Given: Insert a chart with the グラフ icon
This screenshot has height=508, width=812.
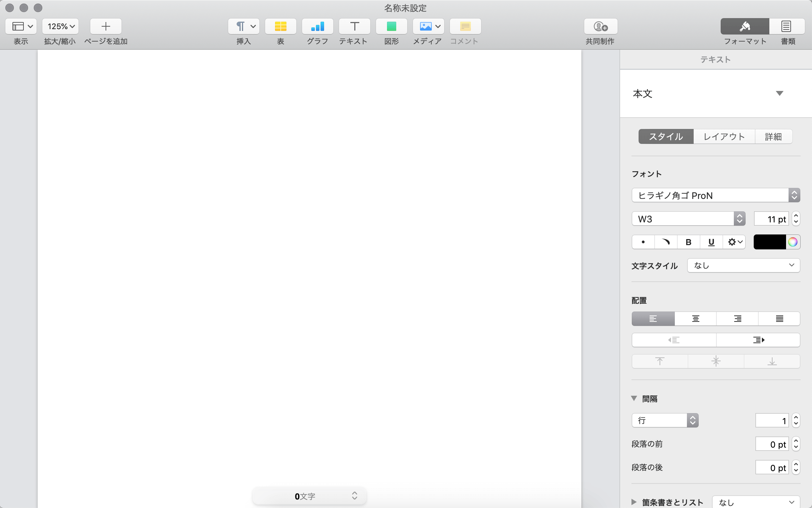Looking at the screenshot, I should coord(318,26).
